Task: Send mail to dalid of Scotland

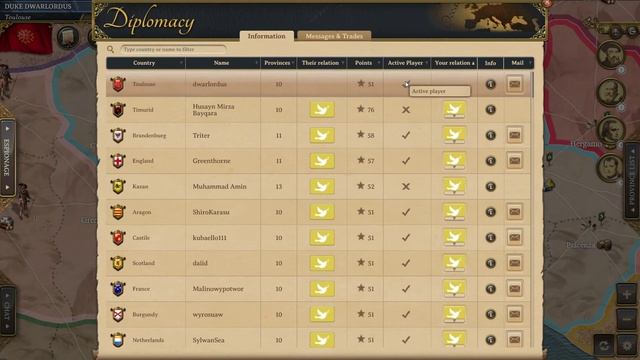Action: click(x=515, y=263)
